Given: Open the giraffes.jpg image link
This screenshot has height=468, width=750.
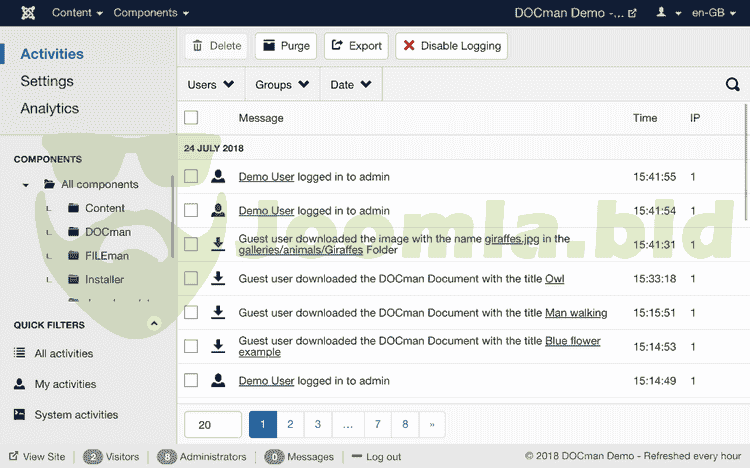Looking at the screenshot, I should [512, 239].
